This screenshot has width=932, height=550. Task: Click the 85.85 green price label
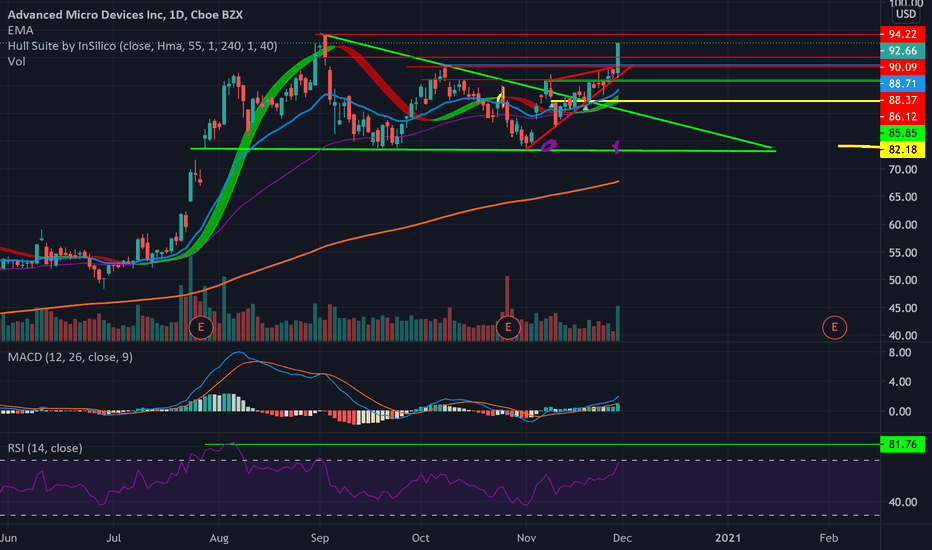(x=902, y=133)
